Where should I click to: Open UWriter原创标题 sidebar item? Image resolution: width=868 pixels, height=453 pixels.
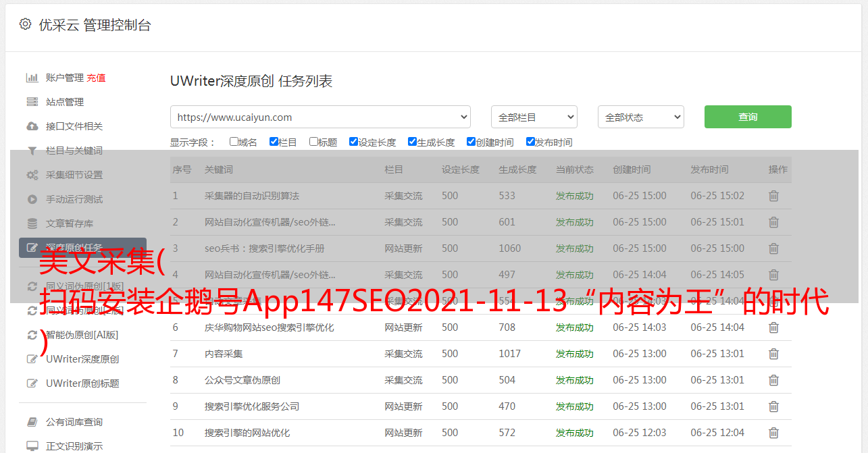[82, 383]
